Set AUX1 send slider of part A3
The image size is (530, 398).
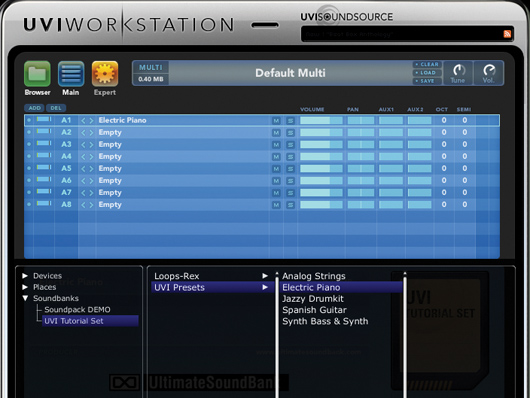(x=391, y=145)
